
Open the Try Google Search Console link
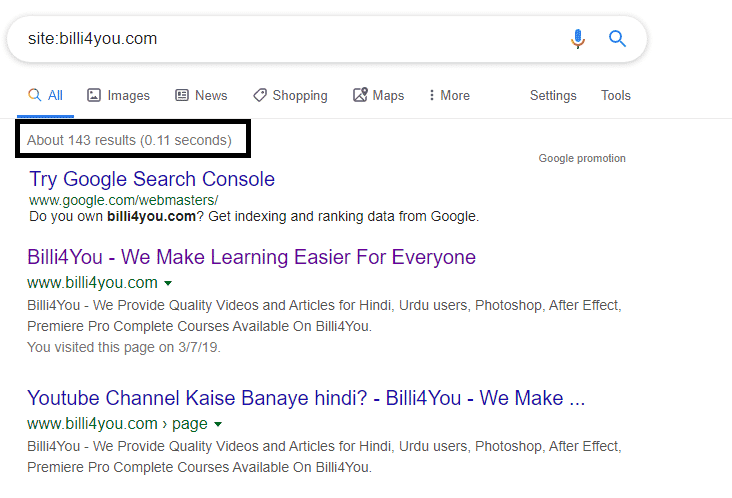tap(152, 179)
